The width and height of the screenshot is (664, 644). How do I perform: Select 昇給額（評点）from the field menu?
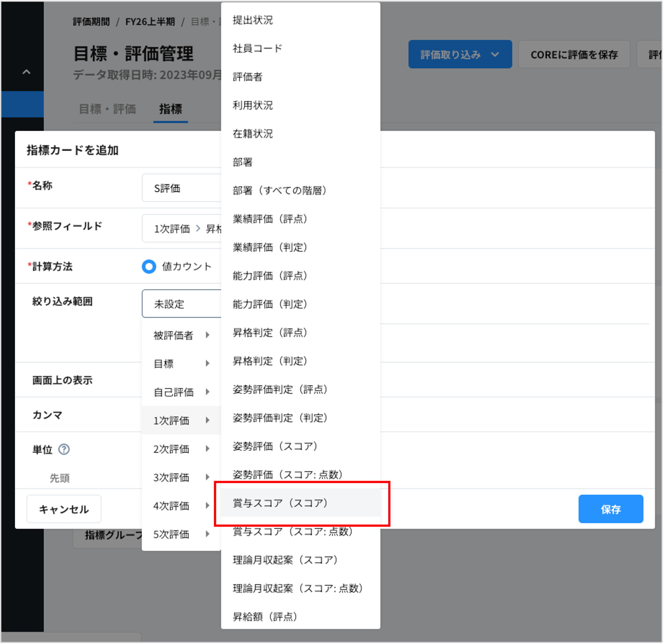(265, 616)
